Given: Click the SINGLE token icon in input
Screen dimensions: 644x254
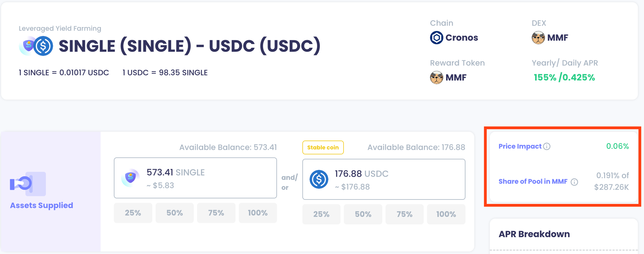Looking at the screenshot, I should point(130,178).
